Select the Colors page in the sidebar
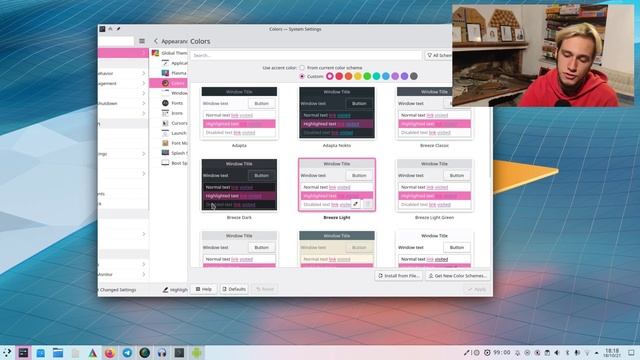Viewport: 640px width, 360px height. (169, 83)
